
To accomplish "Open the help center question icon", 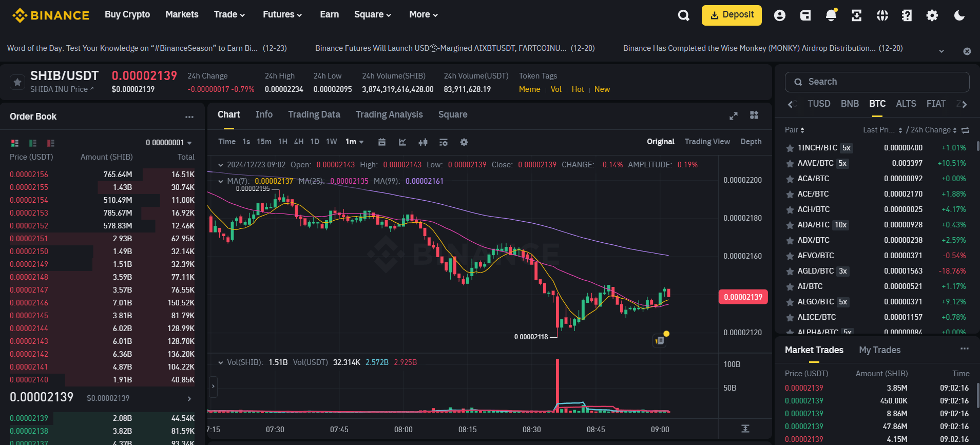I will (907, 15).
